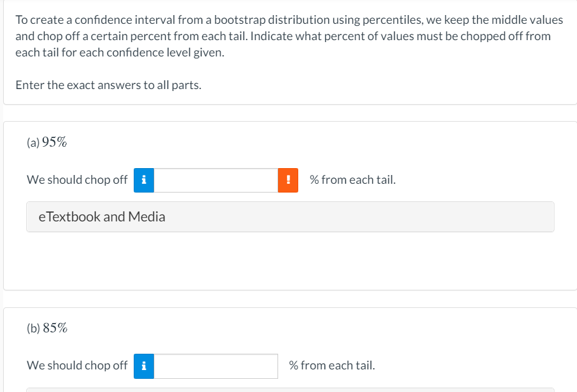Select the blue i icon beside part (a) answer box
The width and height of the screenshot is (577, 392).
143,180
